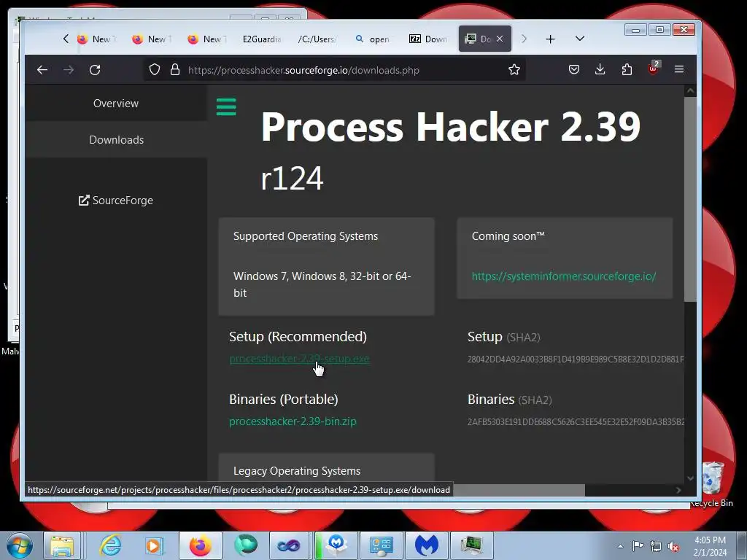Download processhacker-2.39-setup.exe
Image resolution: width=747 pixels, height=560 pixels.
point(299,359)
